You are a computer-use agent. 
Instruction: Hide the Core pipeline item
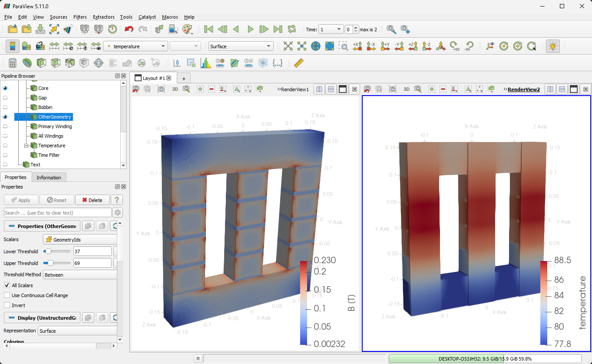[x=6, y=88]
